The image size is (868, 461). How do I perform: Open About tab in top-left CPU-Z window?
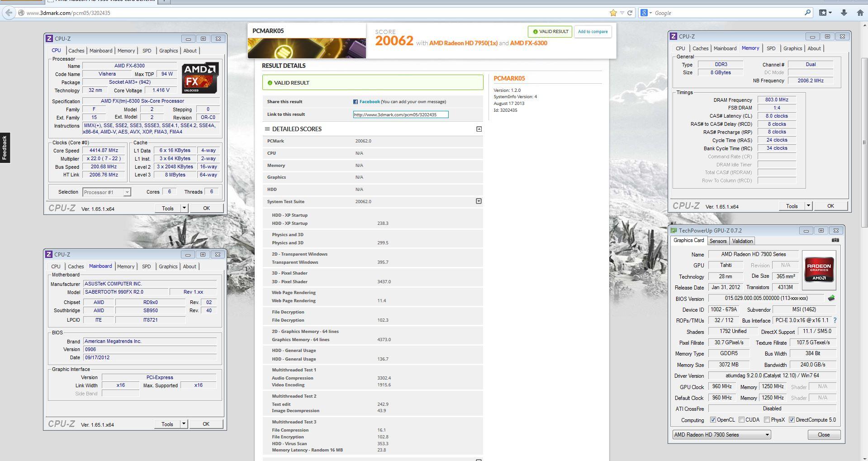pyautogui.click(x=190, y=51)
